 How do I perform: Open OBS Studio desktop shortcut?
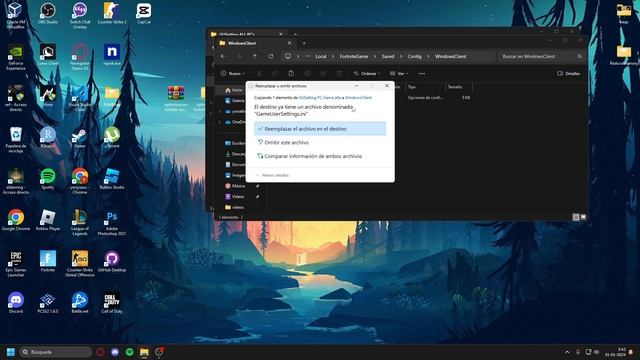pos(48,13)
